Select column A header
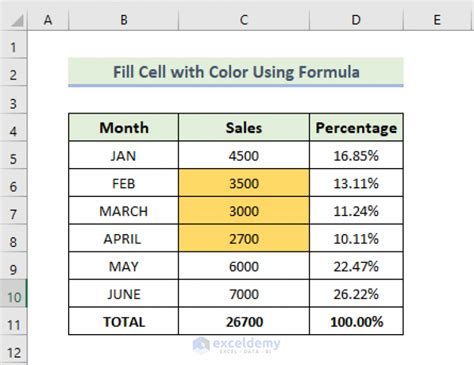Viewport: 474px width, 365px height. [x=48, y=20]
